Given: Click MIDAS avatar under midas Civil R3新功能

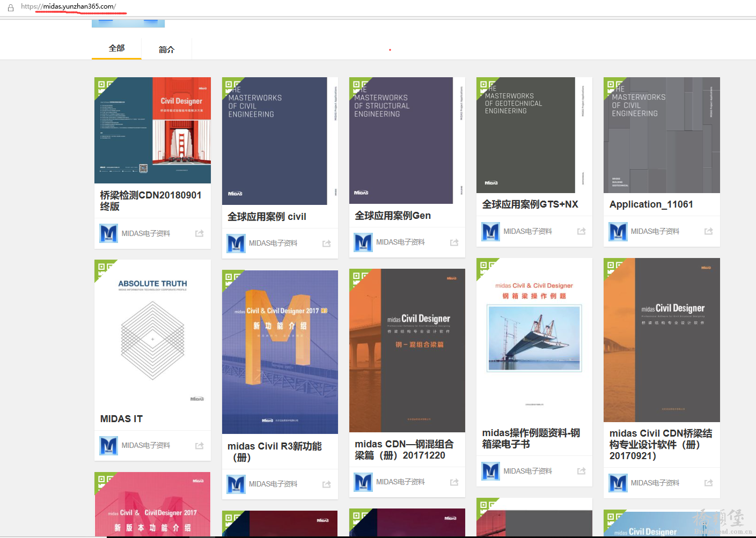Looking at the screenshot, I should tap(236, 484).
